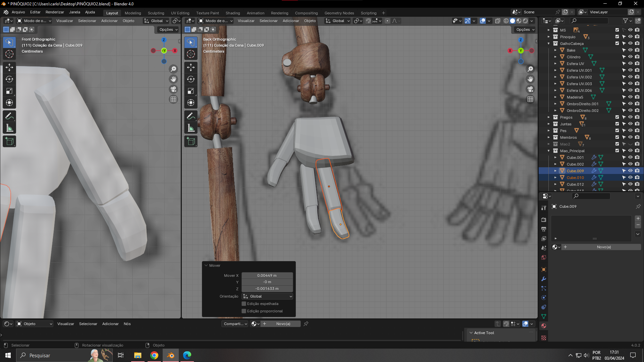This screenshot has height=362, width=644.
Task: Click the Add Cube tool in right viewport
Action: (191, 141)
